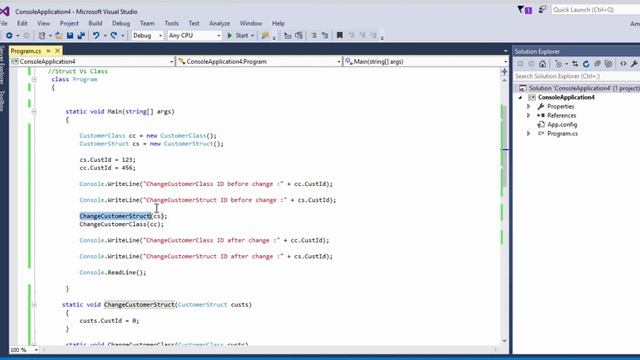Click Show All Files in Solution Explorer

click(609, 64)
